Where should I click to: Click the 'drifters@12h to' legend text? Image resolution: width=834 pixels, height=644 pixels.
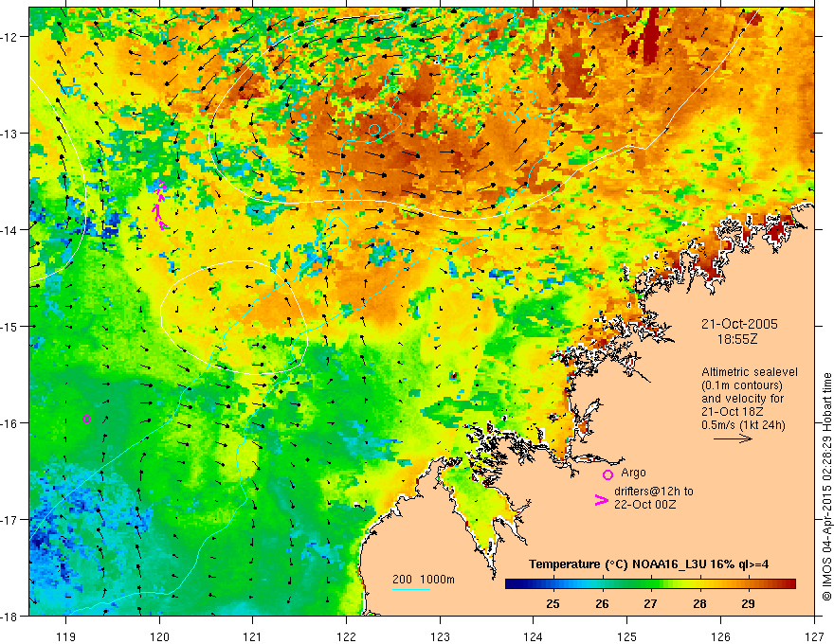[654, 492]
